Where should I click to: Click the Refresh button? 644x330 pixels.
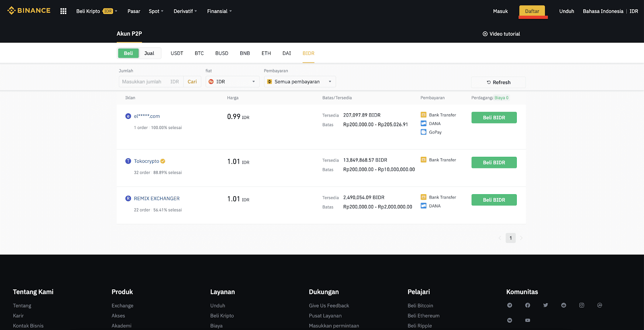[498, 82]
